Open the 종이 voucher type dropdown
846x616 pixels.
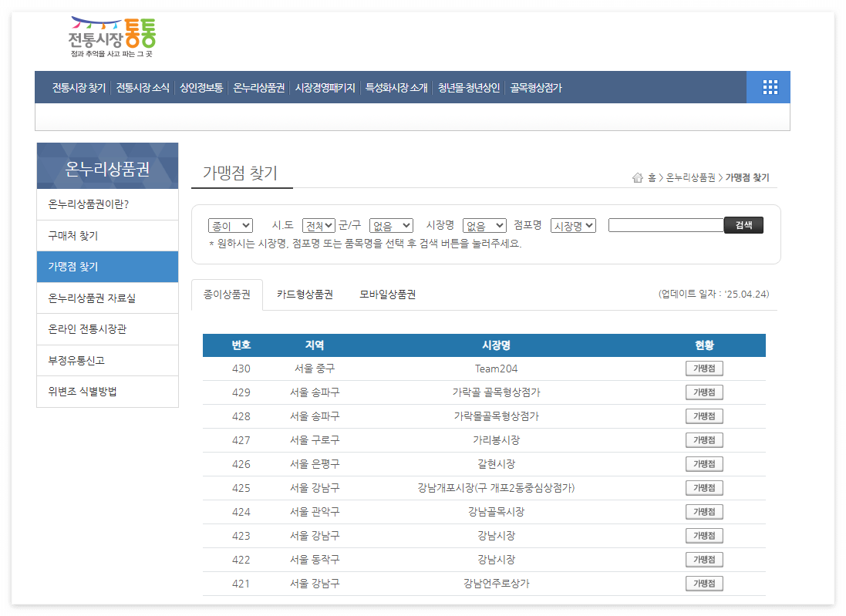[x=231, y=225]
